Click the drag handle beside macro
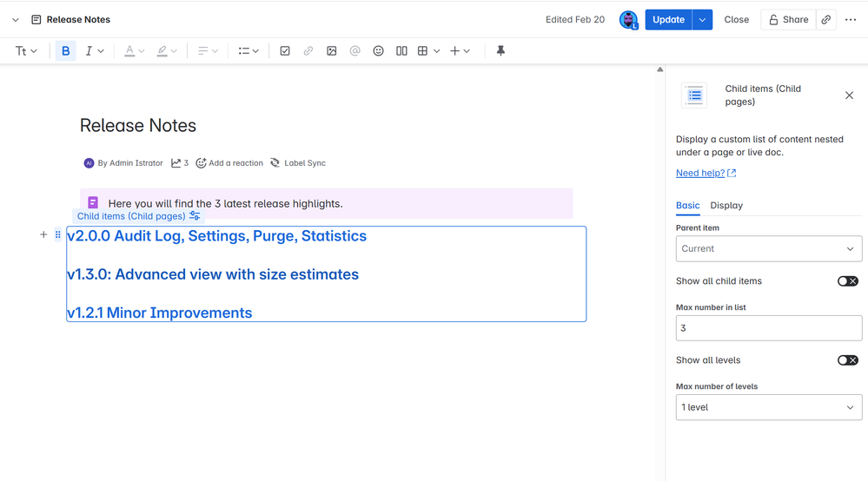 pyautogui.click(x=57, y=234)
